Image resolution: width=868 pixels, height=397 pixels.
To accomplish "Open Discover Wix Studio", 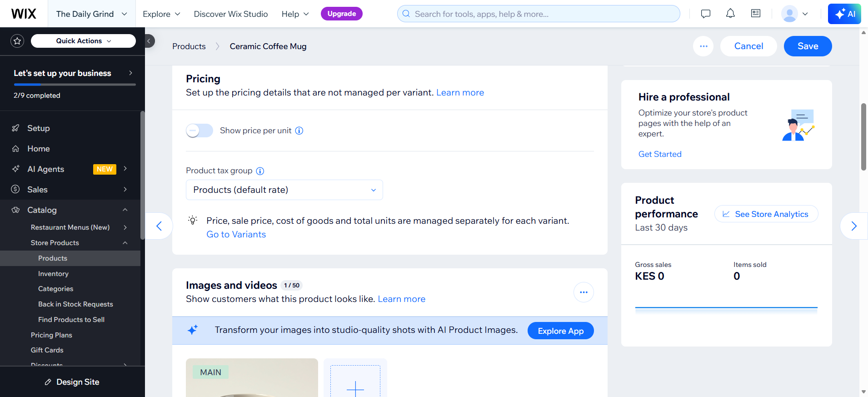I will click(x=231, y=14).
